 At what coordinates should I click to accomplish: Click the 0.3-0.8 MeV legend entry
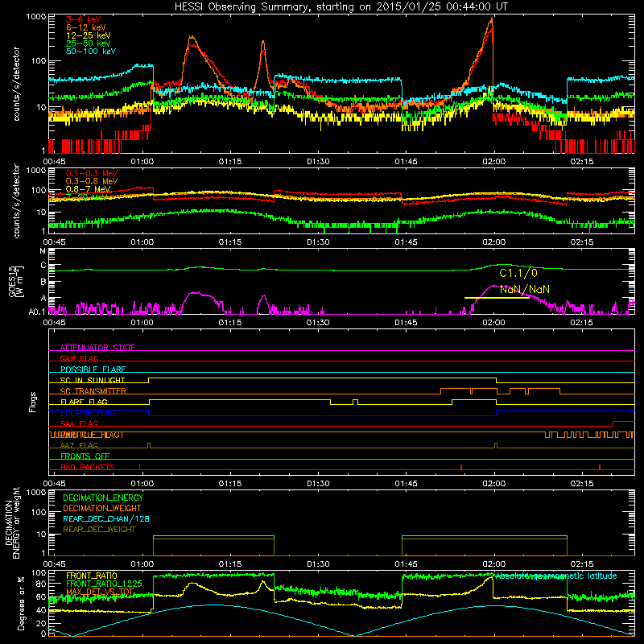pos(92,182)
